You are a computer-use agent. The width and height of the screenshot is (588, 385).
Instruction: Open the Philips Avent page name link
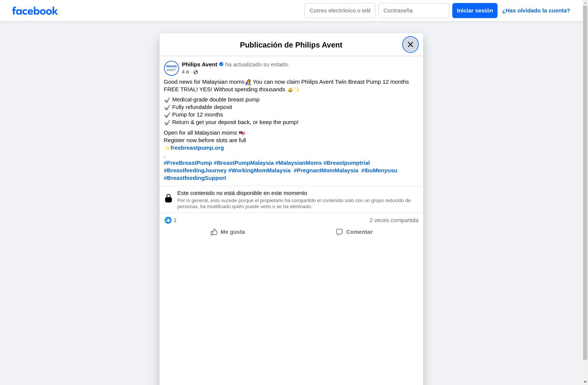pyautogui.click(x=199, y=64)
